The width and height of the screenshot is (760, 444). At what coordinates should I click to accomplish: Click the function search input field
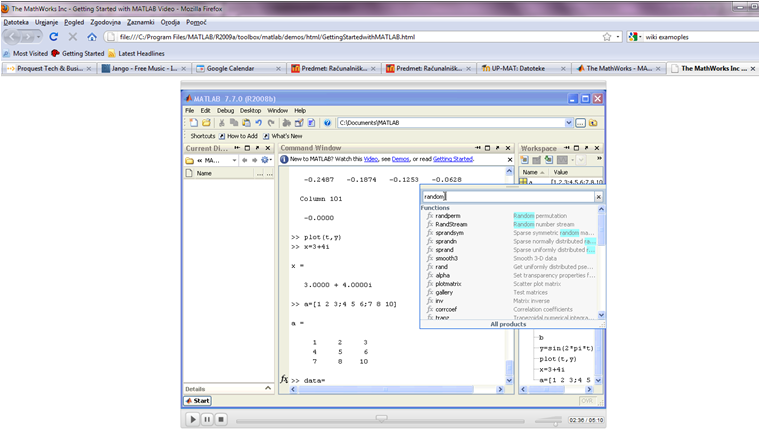point(508,197)
